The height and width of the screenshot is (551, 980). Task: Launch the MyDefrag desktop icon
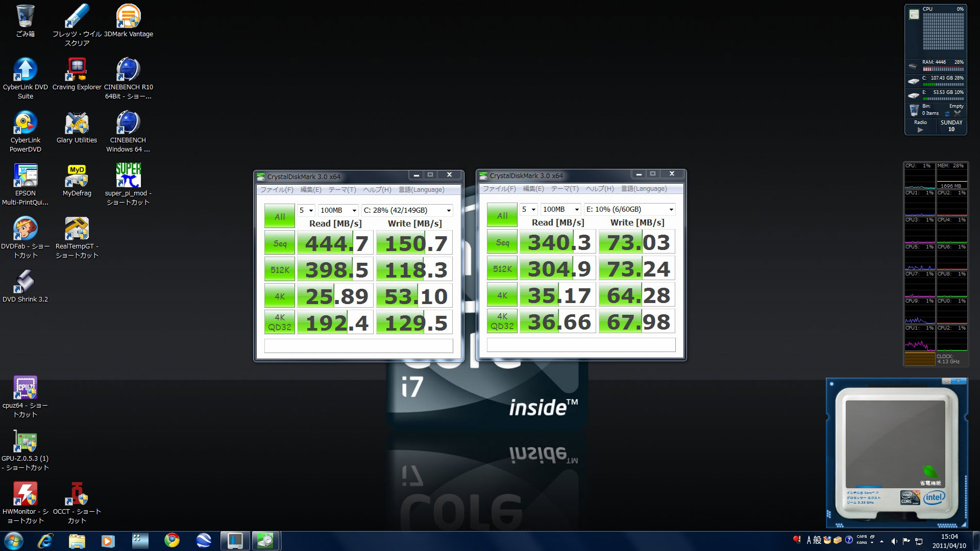click(x=77, y=177)
